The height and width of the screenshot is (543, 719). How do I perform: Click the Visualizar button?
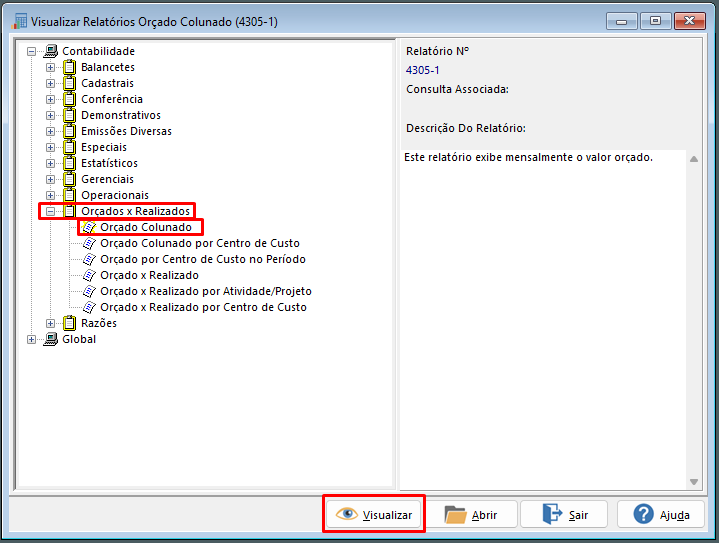click(374, 515)
